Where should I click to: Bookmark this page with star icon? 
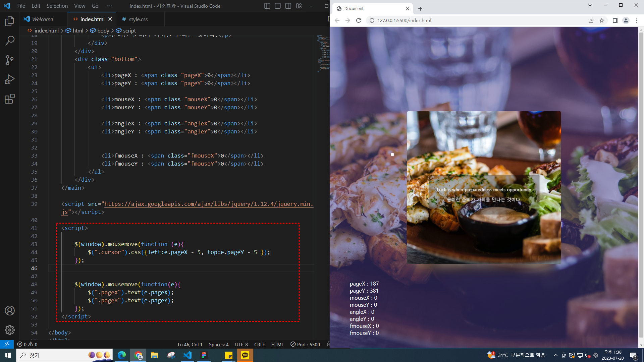[602, 20]
